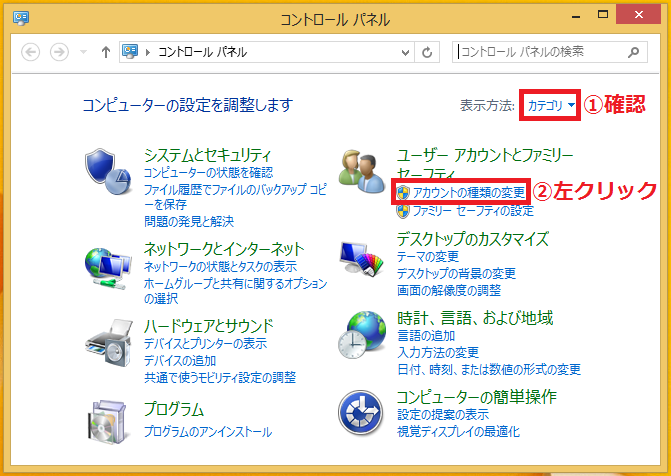The height and width of the screenshot is (476, 671).
Task: Click the Hardware and Sound printer icon
Action: point(109,343)
